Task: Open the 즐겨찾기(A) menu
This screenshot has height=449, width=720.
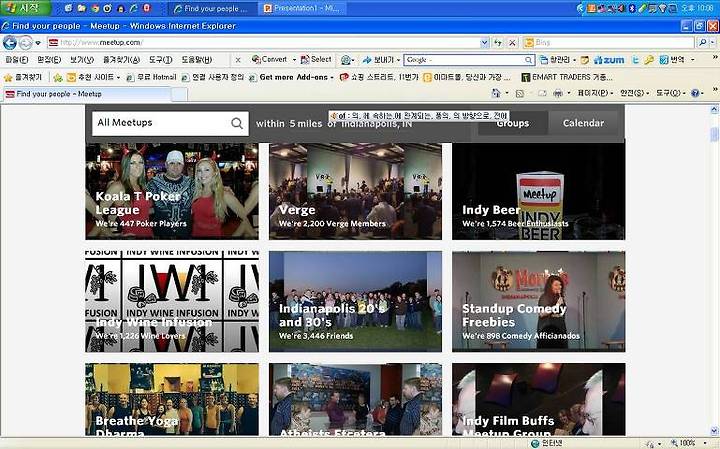Action: coord(121,60)
